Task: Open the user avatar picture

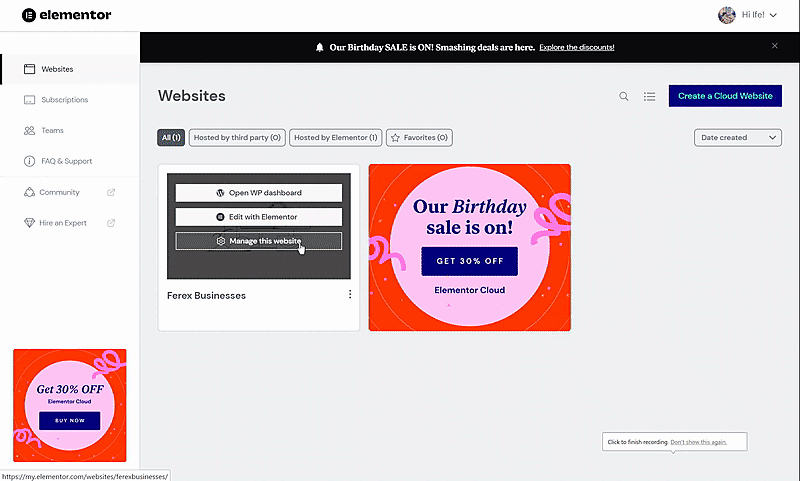Action: click(727, 15)
